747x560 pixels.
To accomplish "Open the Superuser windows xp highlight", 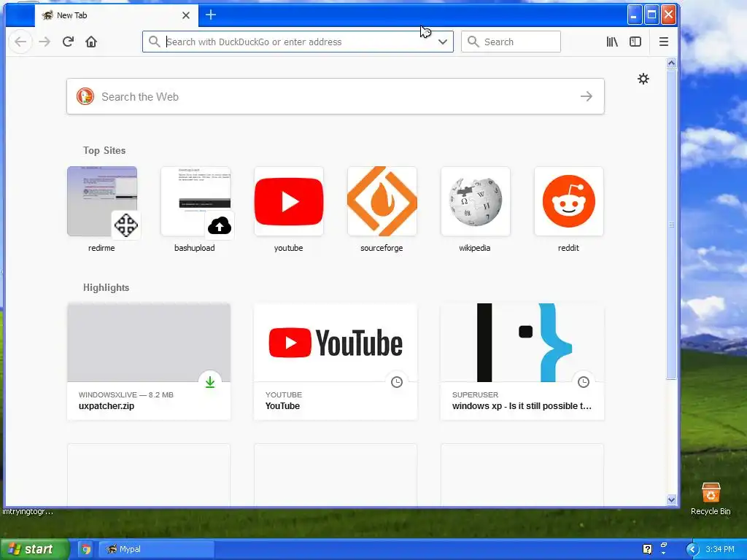I will point(522,362).
